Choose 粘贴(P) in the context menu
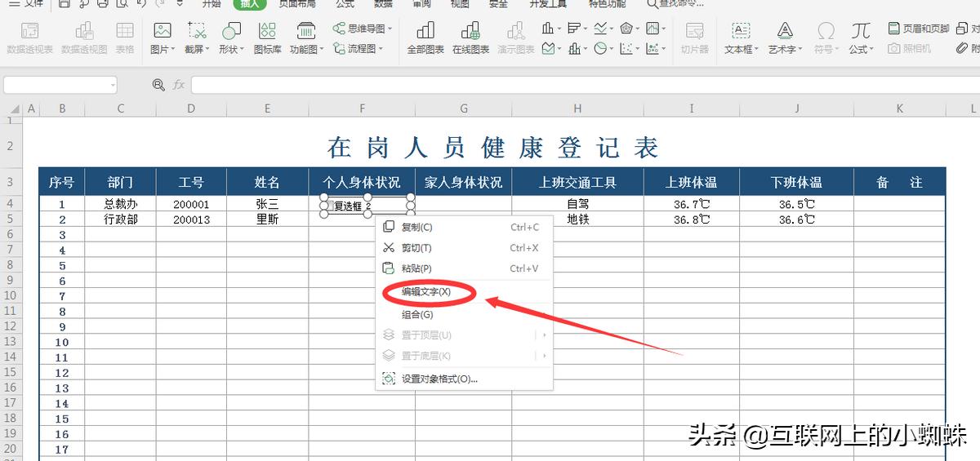 click(x=464, y=268)
